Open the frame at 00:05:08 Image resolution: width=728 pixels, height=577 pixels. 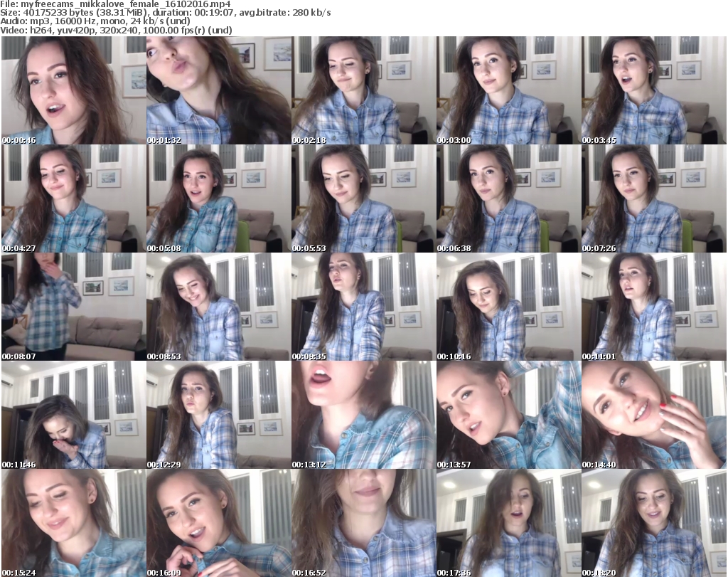coord(219,198)
